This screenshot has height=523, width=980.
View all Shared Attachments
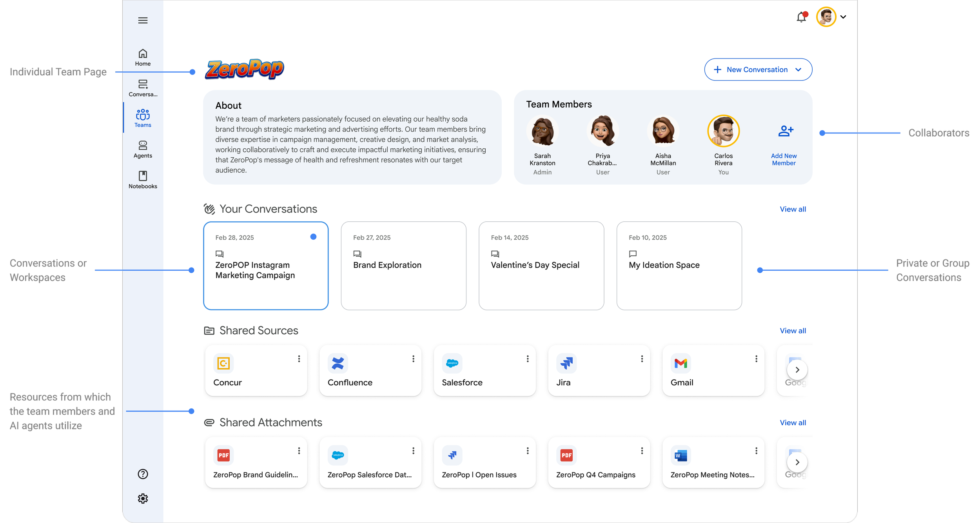point(793,423)
